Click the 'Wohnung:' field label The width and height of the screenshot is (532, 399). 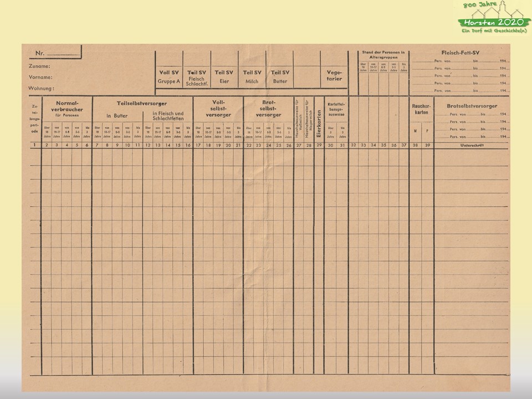coord(41,88)
